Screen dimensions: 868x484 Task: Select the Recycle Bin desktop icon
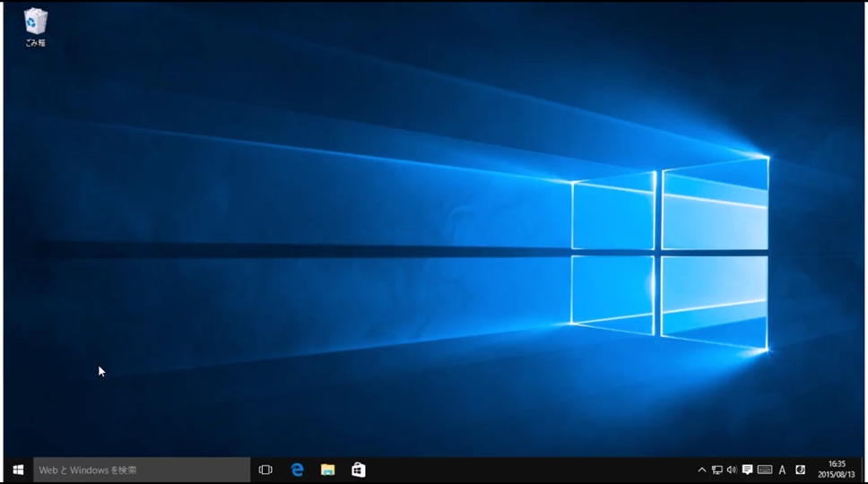click(x=36, y=27)
